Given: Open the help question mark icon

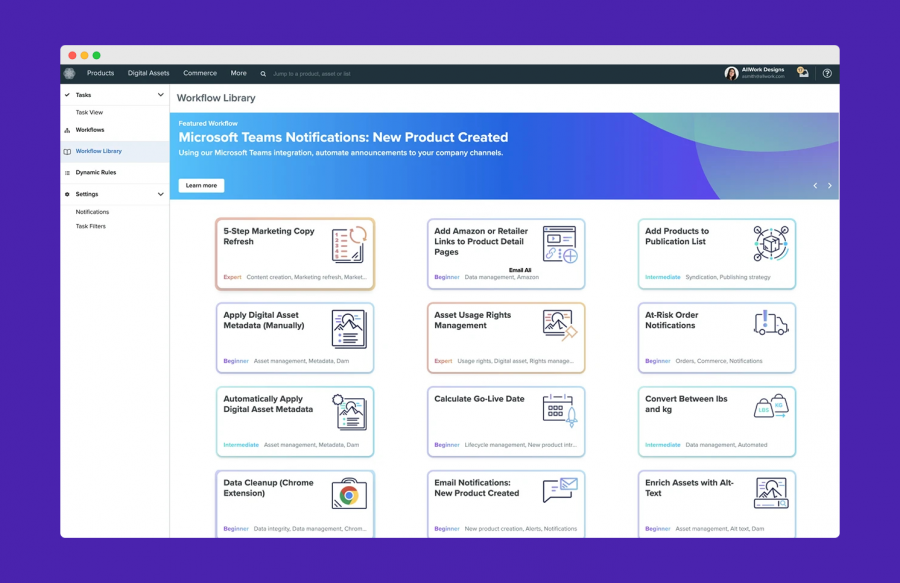Looking at the screenshot, I should coord(827,73).
